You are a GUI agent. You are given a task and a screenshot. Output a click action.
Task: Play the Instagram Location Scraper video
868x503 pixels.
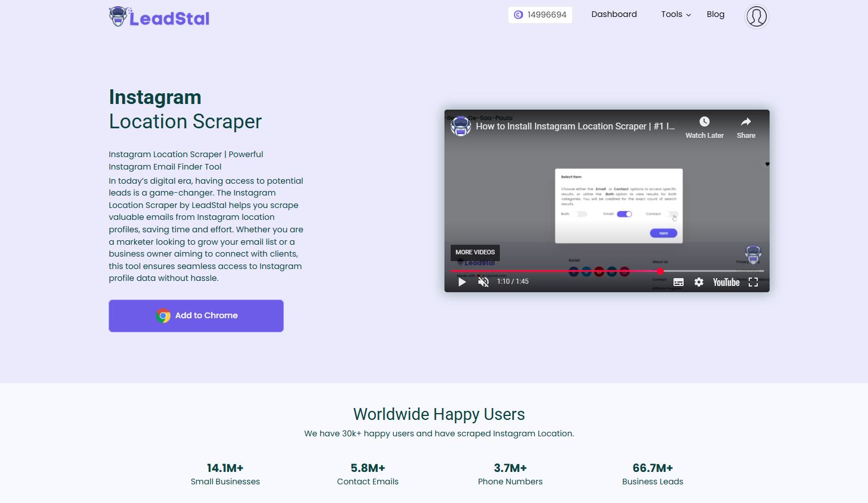[462, 282]
